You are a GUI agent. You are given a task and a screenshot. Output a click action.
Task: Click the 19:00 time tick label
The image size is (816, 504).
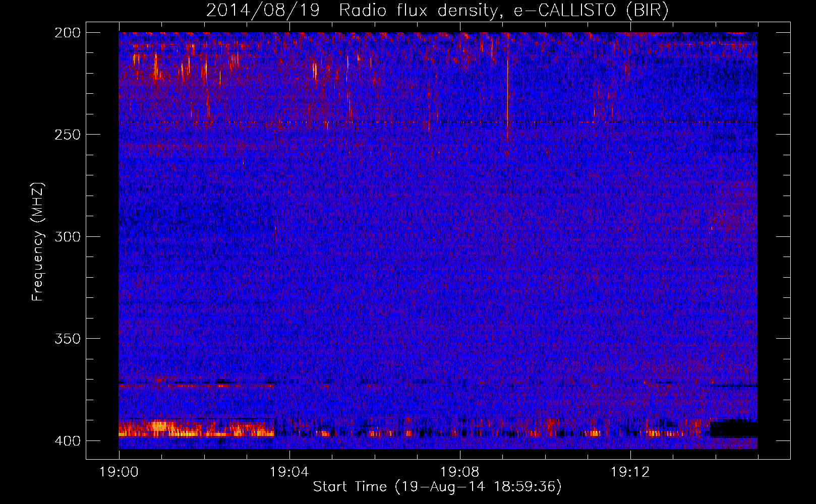coord(119,472)
